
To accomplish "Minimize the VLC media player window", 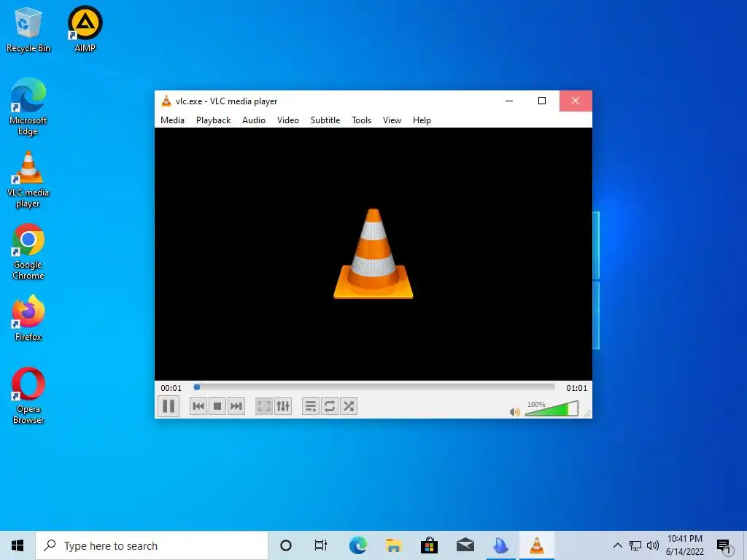I will (509, 101).
